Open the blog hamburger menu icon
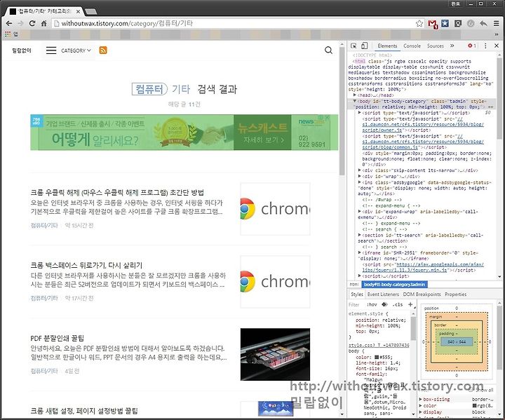The height and width of the screenshot is (420, 505). 51,50
